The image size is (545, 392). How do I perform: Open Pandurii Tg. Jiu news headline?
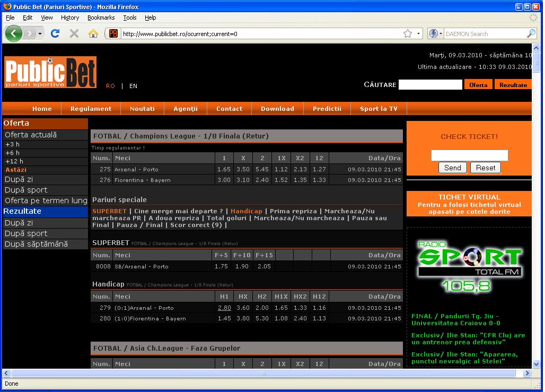pos(456,320)
